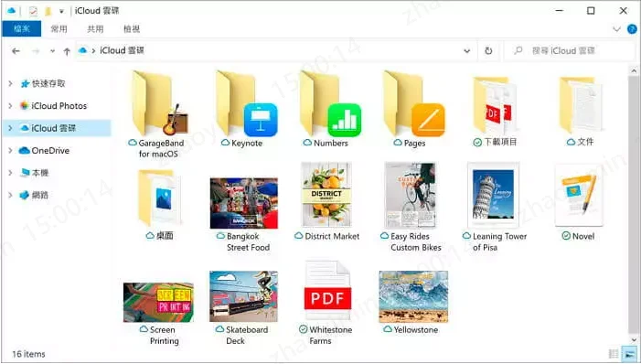The height and width of the screenshot is (364, 641).
Task: Click the scrollbar up arrow
Action: pyautogui.click(x=634, y=70)
